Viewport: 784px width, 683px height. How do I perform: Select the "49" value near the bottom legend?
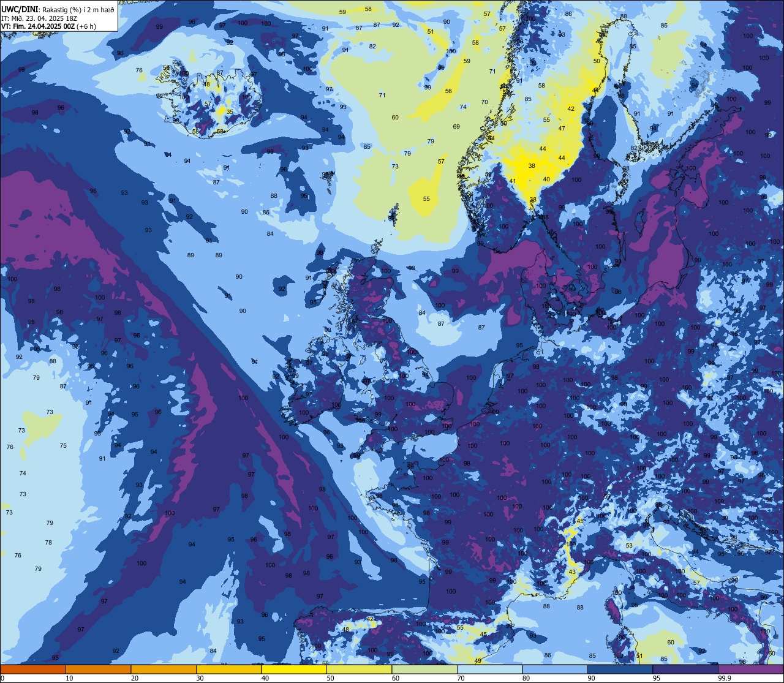click(478, 660)
